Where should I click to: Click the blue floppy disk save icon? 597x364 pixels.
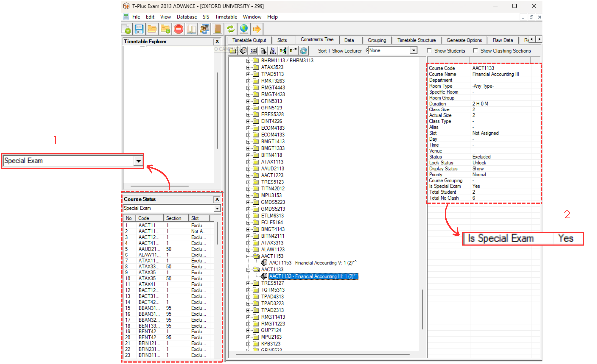point(139,29)
